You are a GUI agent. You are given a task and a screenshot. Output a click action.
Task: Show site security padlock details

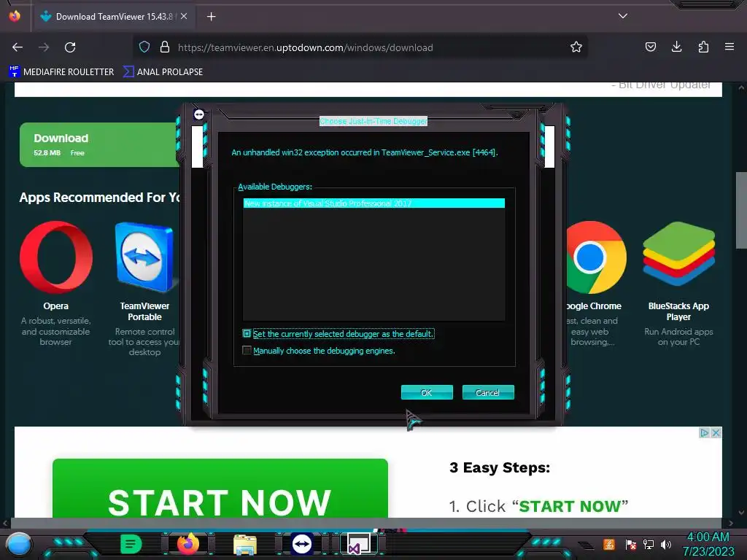click(165, 47)
